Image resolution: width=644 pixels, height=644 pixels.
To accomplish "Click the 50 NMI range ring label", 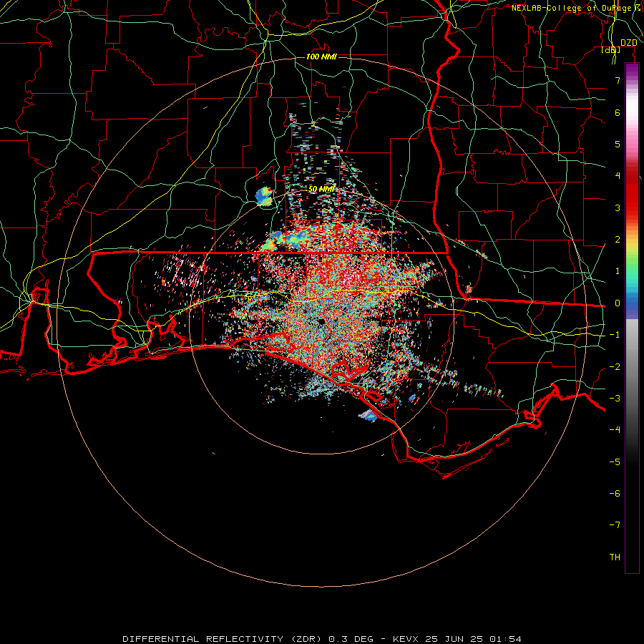I will (x=321, y=190).
